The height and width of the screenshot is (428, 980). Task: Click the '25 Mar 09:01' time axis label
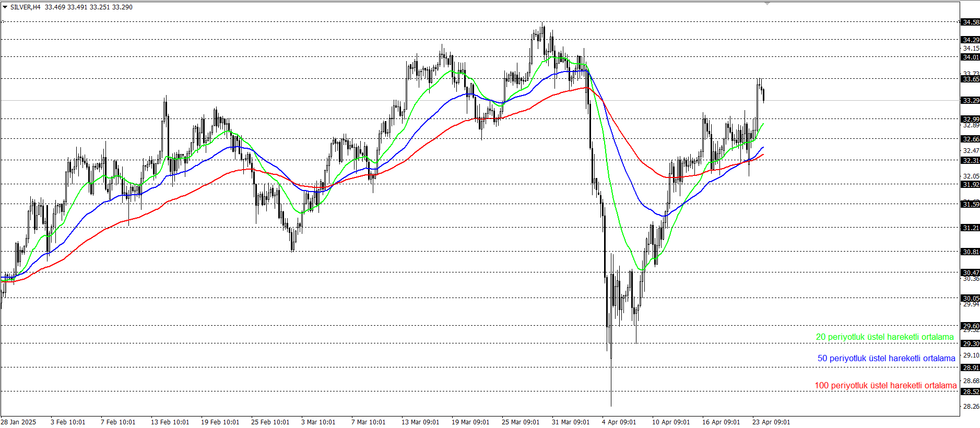click(521, 422)
